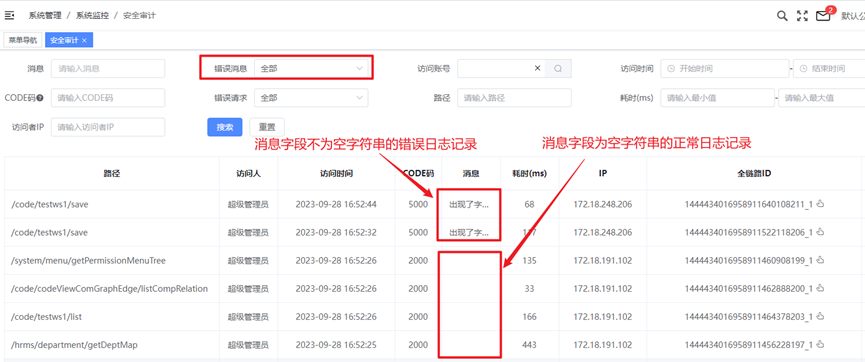Viewport: 865px width, 362px height.
Task: Click the 路径 column header
Action: coord(112,173)
